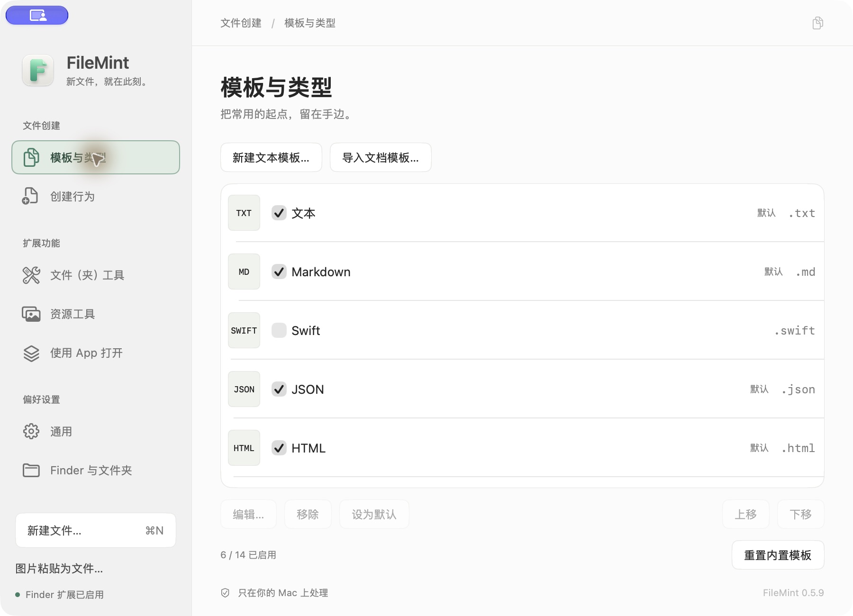
Task: Go to 资源工具 sidebar item
Action: click(x=96, y=314)
